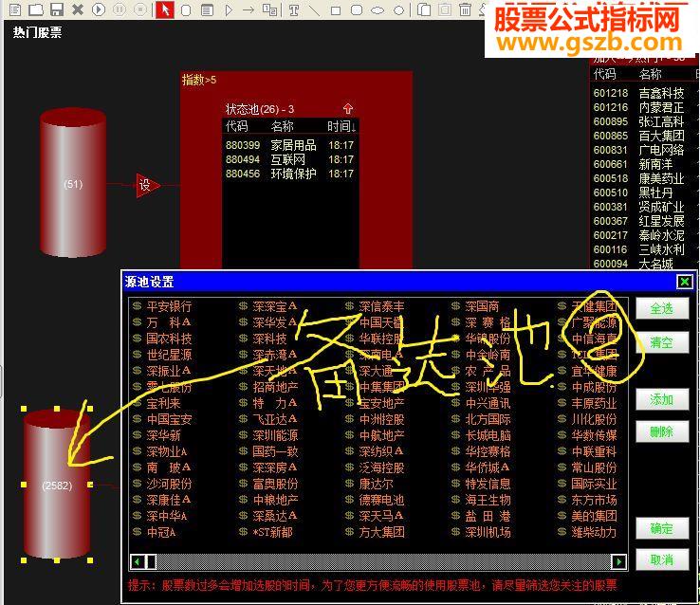Click the X delete toolbar icon

78,9
